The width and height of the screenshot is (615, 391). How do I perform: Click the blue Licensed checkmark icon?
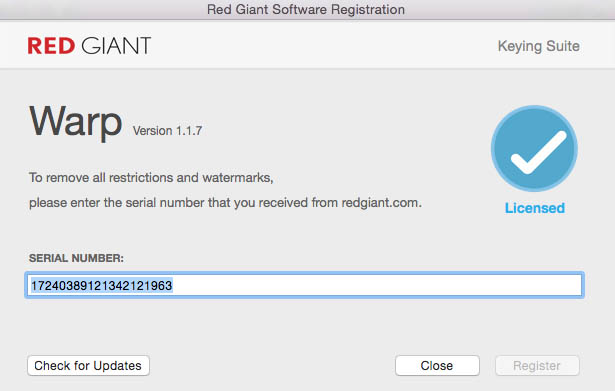pyautogui.click(x=534, y=148)
